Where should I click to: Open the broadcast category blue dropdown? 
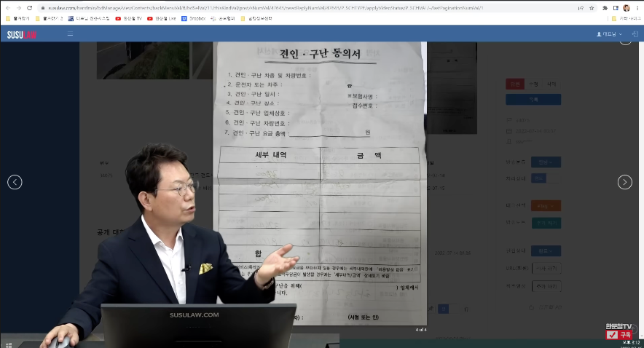coord(546,162)
